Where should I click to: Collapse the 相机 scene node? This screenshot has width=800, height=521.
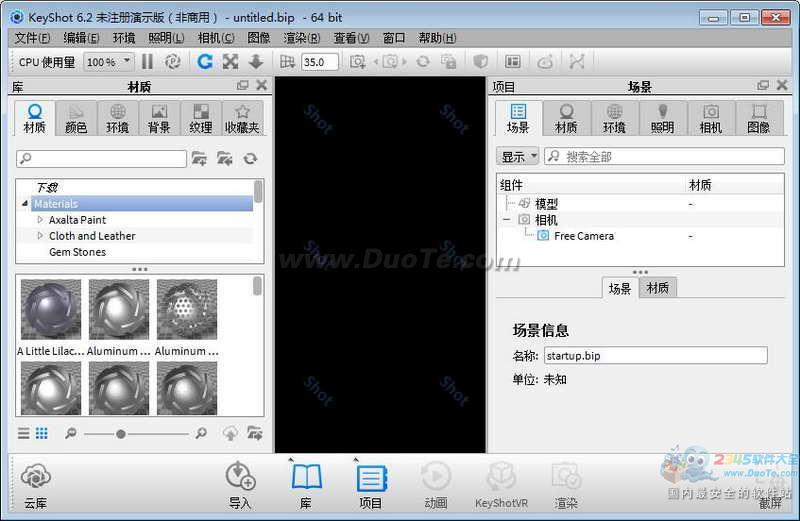click(x=506, y=220)
